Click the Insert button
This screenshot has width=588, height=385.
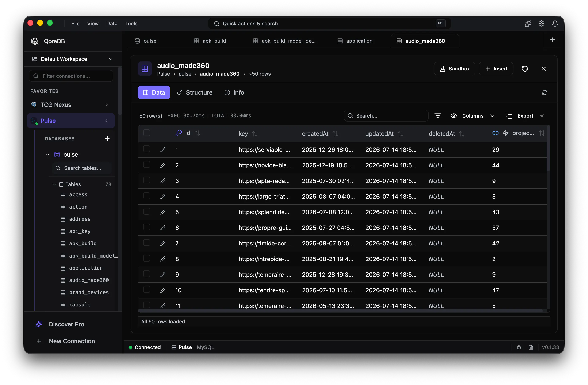point(496,69)
